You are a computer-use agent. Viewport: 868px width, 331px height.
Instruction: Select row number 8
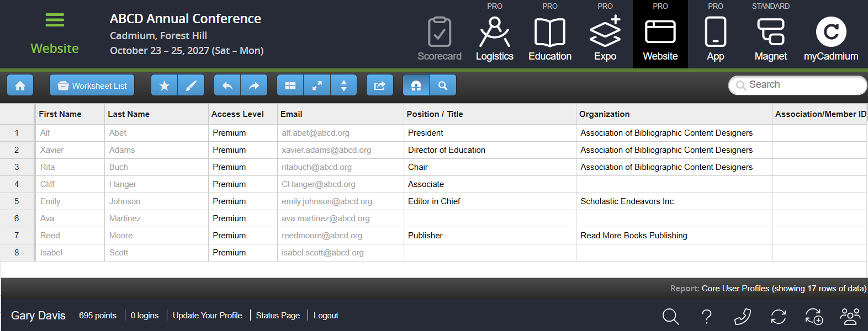(17, 253)
